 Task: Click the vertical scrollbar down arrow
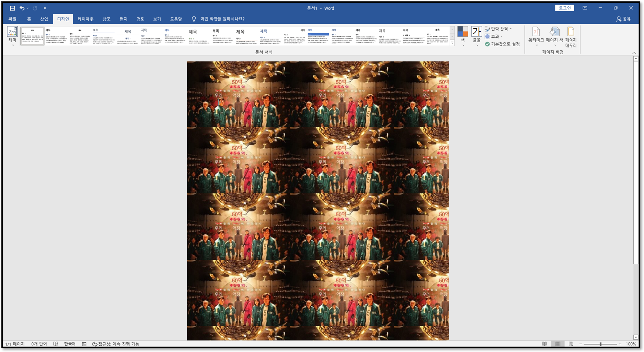(636, 337)
